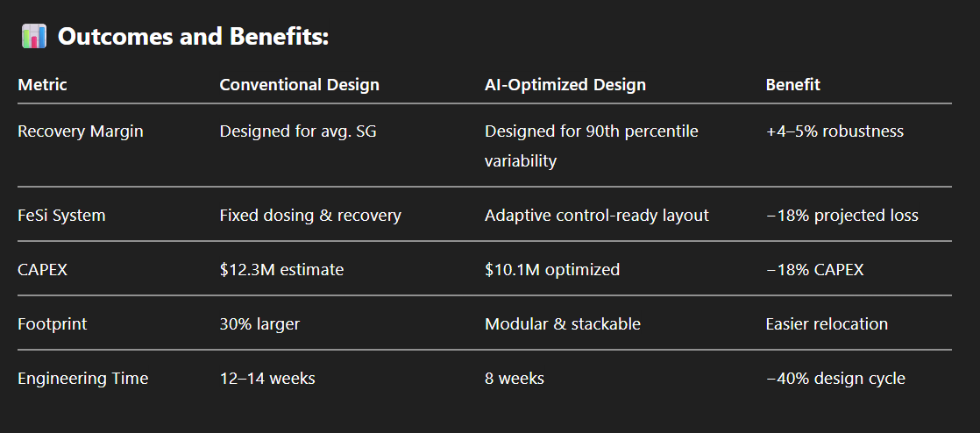Click the Conventional Design column header

point(300,84)
